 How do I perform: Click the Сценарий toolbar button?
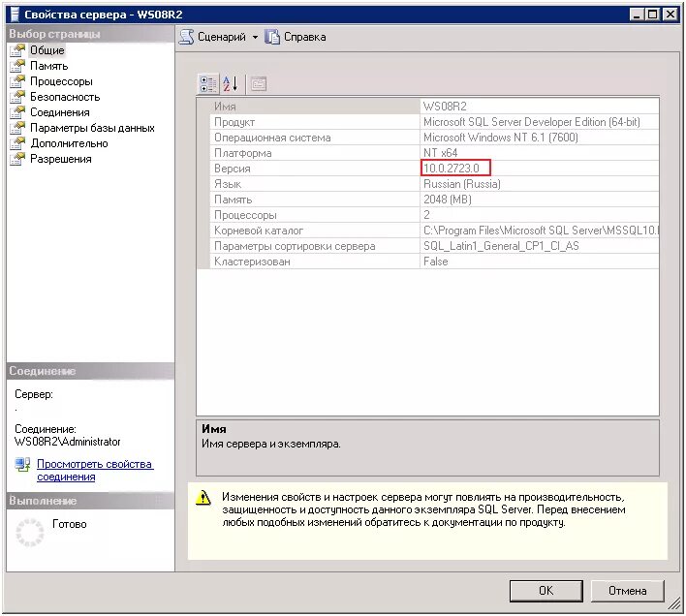coord(212,37)
